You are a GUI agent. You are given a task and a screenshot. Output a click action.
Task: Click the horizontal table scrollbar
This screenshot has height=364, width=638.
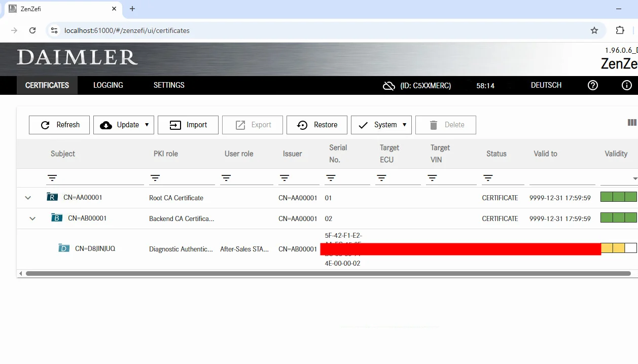pos(328,273)
